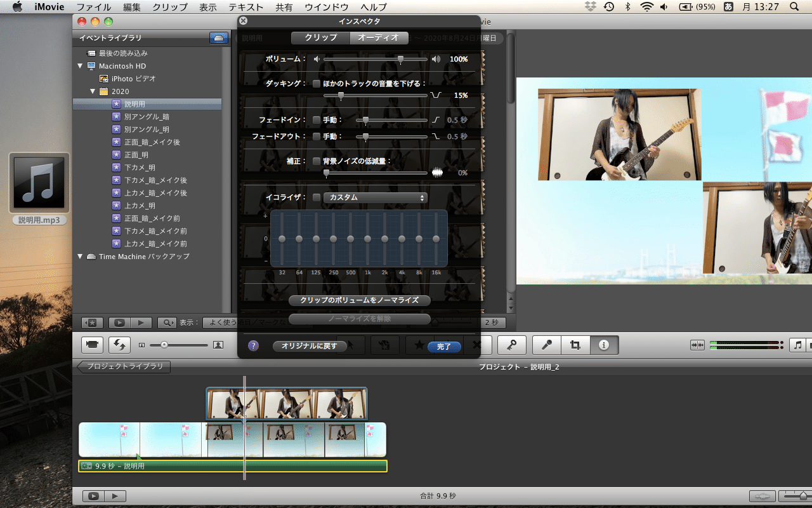812x508 pixels.
Task: Open the camera import button
Action: click(93, 345)
